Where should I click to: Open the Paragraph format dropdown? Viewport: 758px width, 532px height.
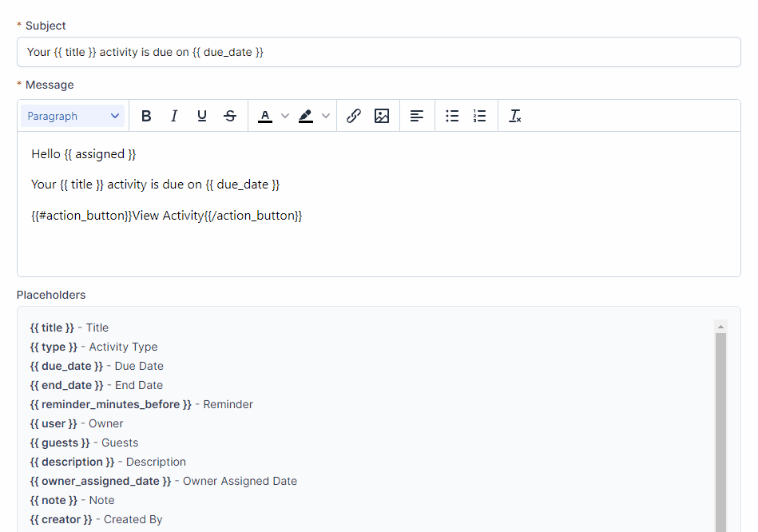click(73, 116)
